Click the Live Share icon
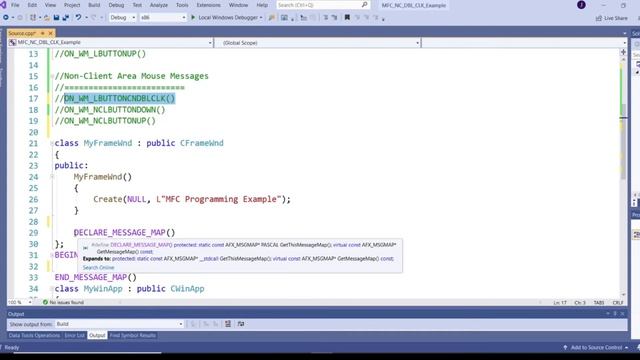This screenshot has height=360, width=640. click(599, 18)
